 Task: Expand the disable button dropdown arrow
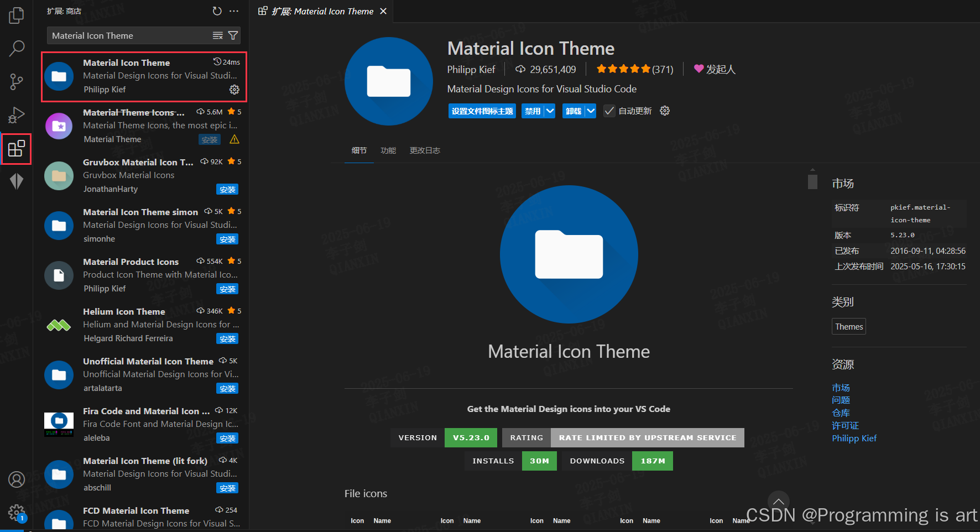(550, 111)
